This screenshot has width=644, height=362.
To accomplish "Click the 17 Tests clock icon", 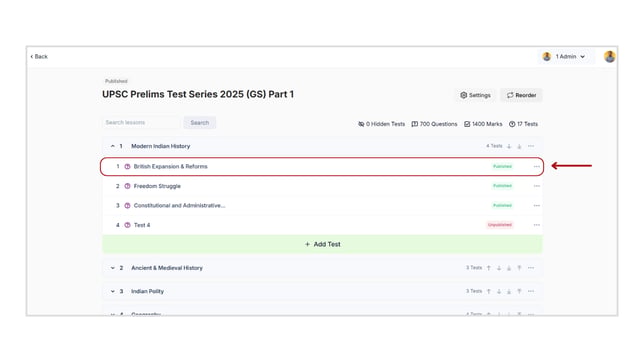I will pos(512,124).
